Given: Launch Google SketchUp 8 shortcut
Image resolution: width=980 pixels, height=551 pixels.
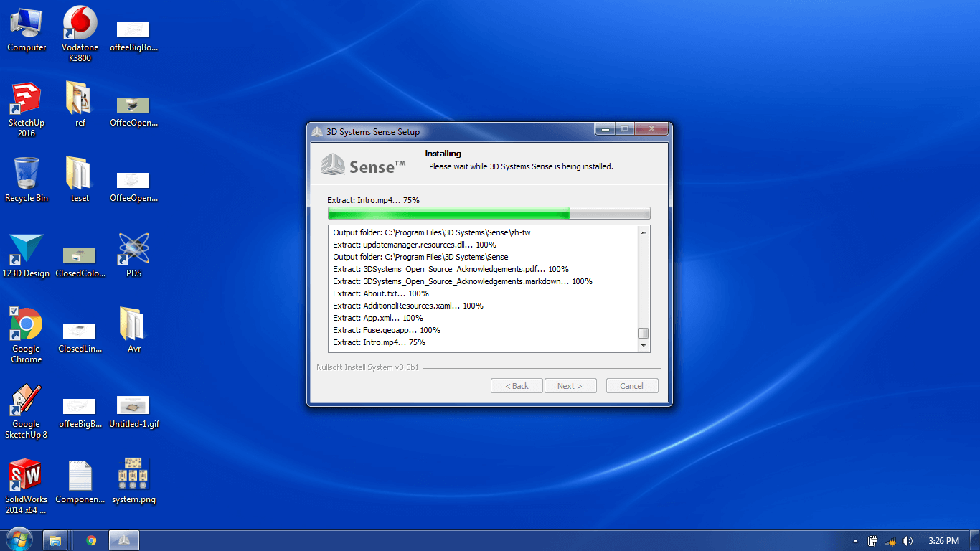Looking at the screenshot, I should click(27, 411).
